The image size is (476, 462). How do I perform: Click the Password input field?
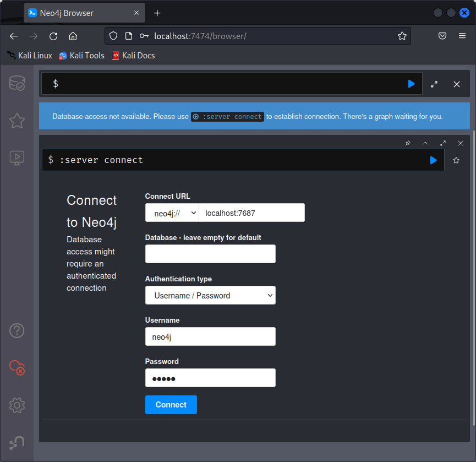[x=210, y=378]
